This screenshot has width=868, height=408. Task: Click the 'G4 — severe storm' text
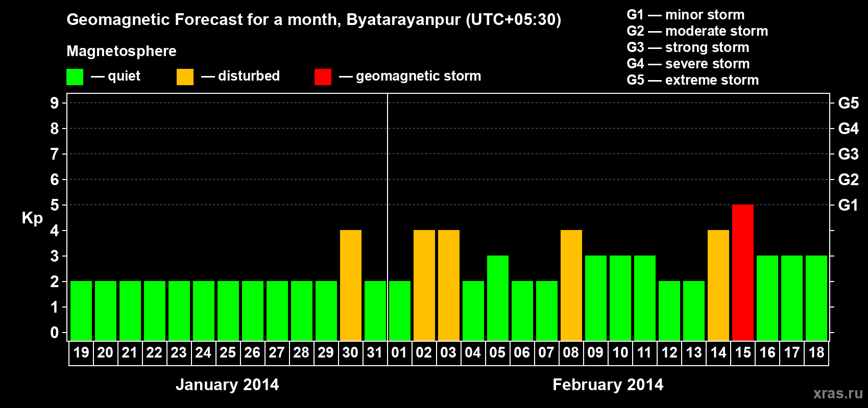pos(688,64)
